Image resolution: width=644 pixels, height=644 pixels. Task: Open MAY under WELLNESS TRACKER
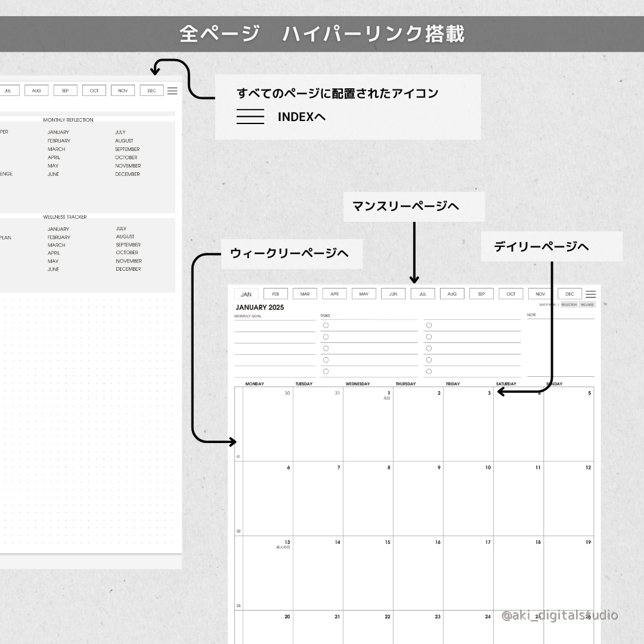click(x=53, y=261)
